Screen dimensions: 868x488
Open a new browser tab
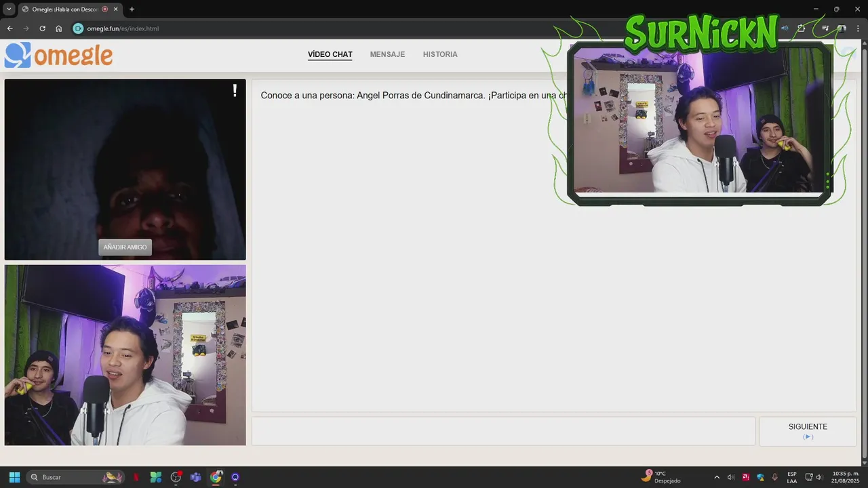click(x=132, y=9)
